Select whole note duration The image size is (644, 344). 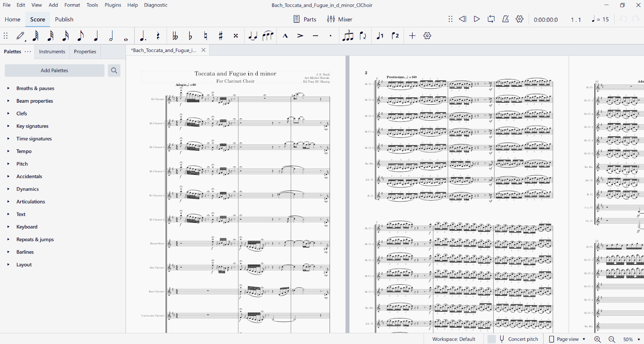pyautogui.click(x=126, y=39)
